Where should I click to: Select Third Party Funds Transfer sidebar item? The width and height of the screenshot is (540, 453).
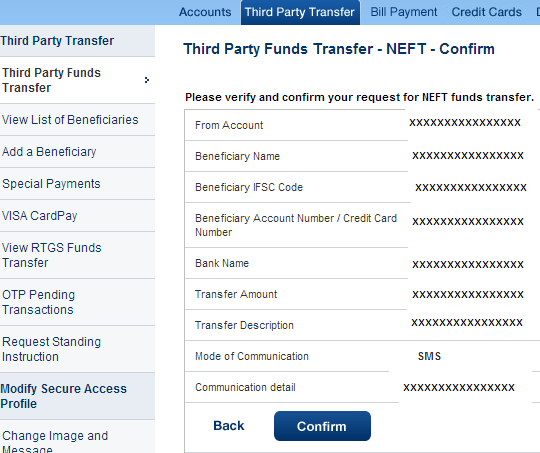click(51, 80)
